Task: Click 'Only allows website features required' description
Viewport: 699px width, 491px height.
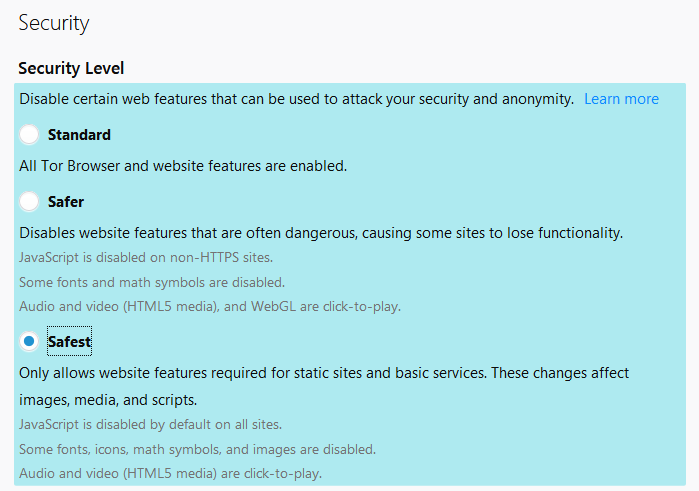Action: [324, 373]
